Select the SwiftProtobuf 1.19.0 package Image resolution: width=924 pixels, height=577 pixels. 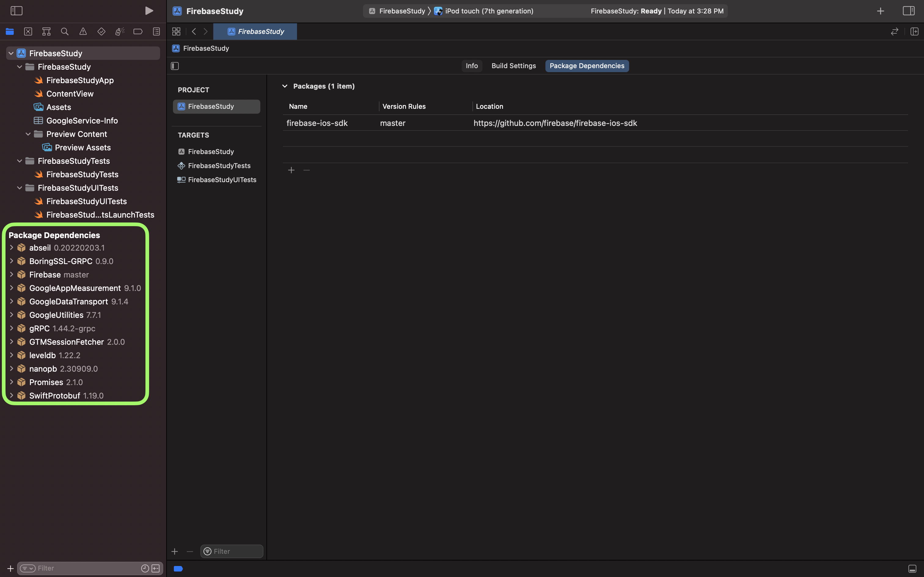(66, 395)
